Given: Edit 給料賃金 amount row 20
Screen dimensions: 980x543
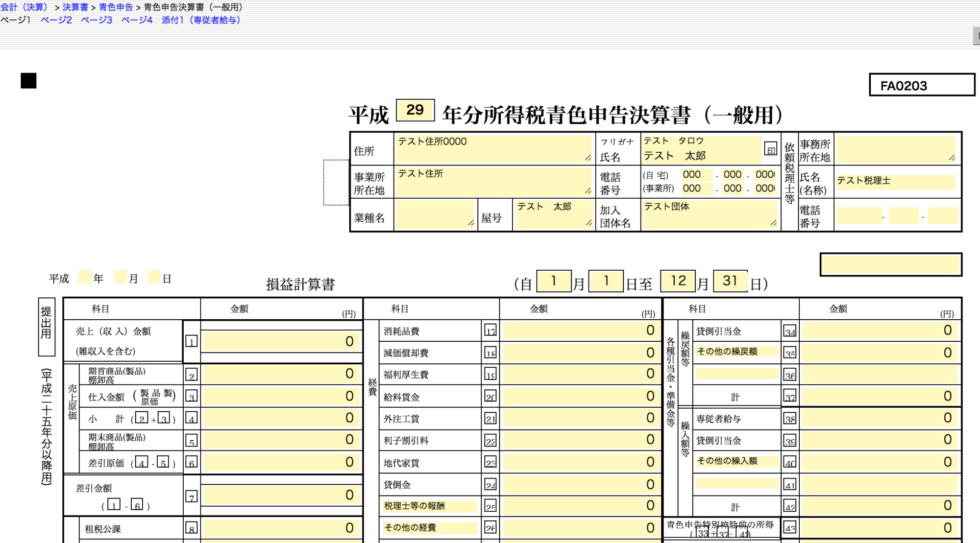Looking at the screenshot, I should [581, 396].
